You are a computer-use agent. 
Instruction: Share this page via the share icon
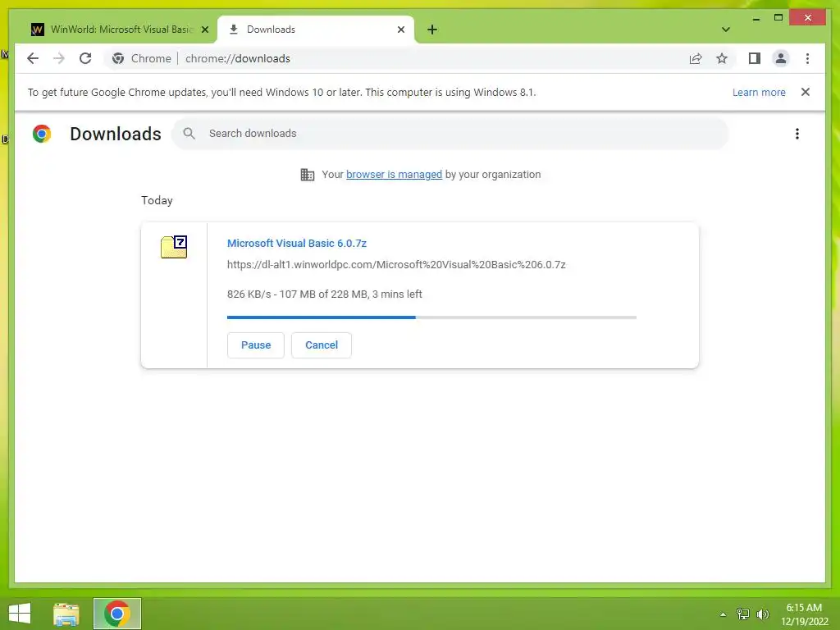pos(696,58)
